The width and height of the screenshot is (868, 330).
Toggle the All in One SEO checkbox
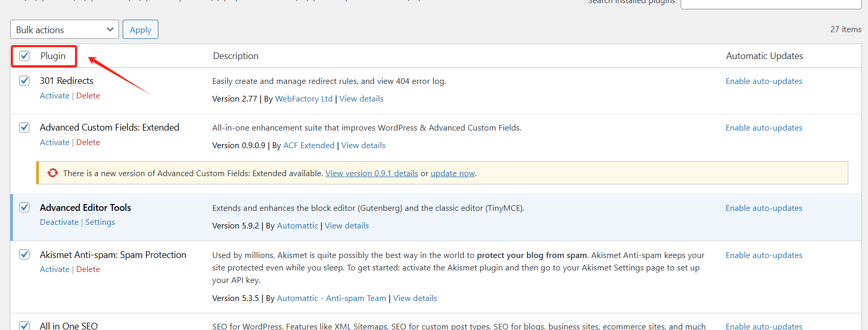pos(24,325)
